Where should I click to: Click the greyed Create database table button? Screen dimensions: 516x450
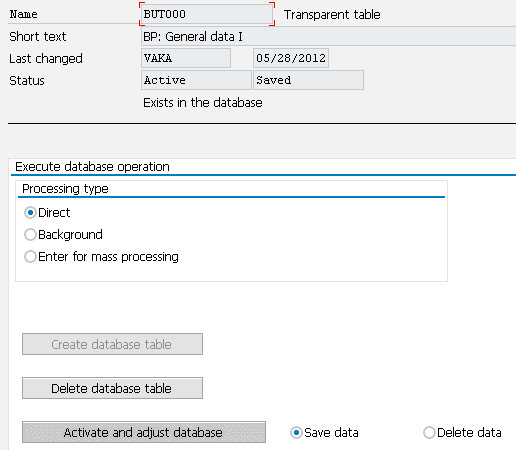[x=112, y=344]
